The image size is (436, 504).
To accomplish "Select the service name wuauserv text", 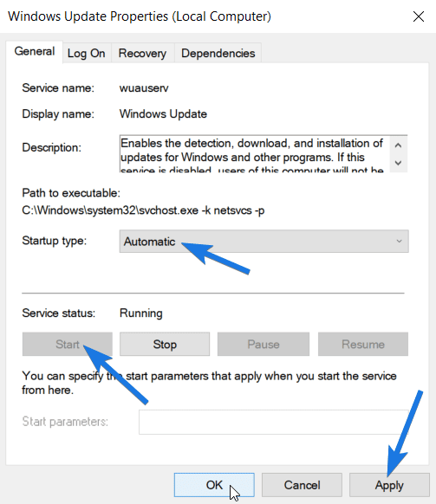I will click(144, 88).
